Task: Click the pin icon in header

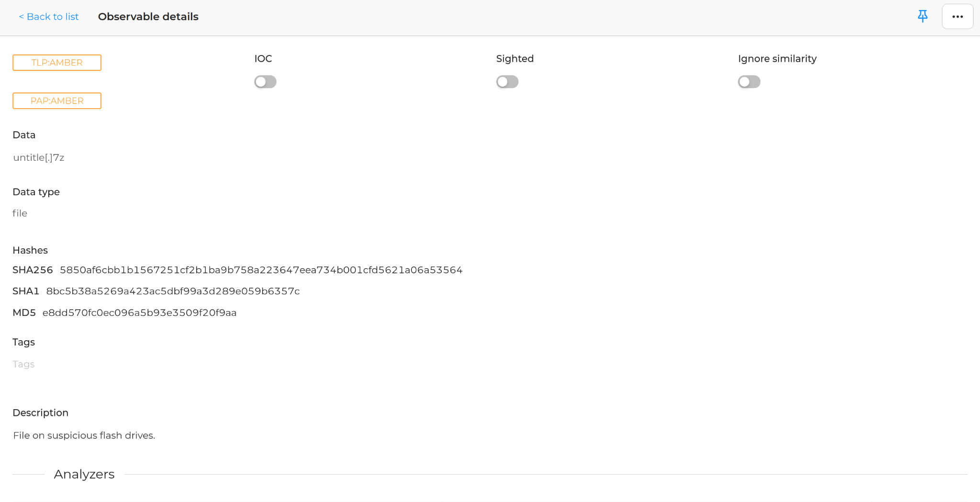Action: (923, 16)
